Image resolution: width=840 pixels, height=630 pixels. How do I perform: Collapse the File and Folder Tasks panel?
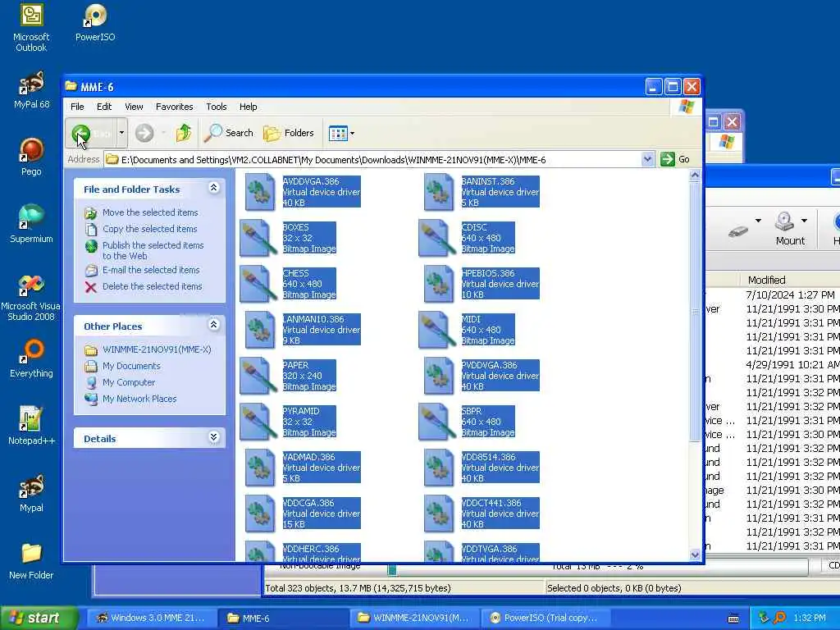213,188
